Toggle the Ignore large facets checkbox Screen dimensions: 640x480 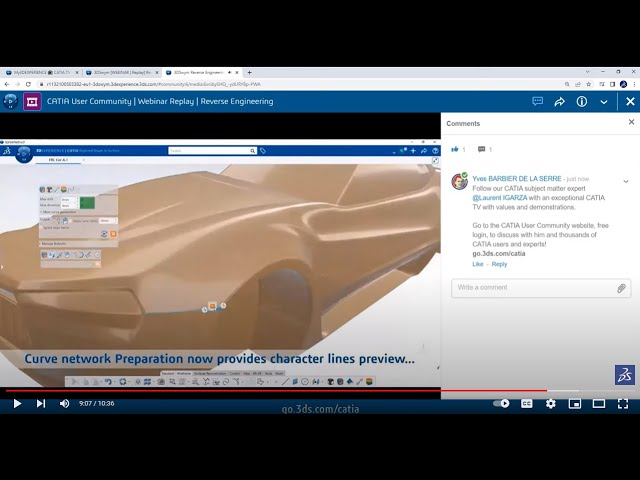click(x=42, y=228)
